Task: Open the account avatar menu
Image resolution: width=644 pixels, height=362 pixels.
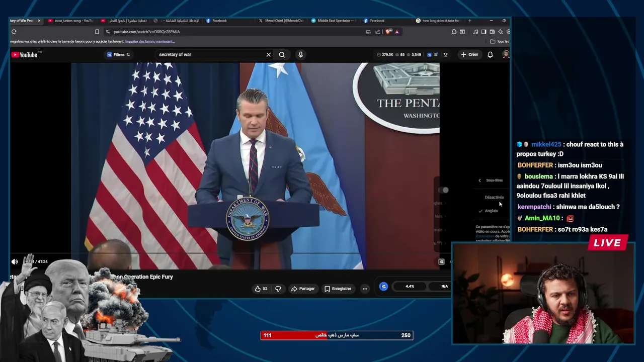Action: (506, 54)
